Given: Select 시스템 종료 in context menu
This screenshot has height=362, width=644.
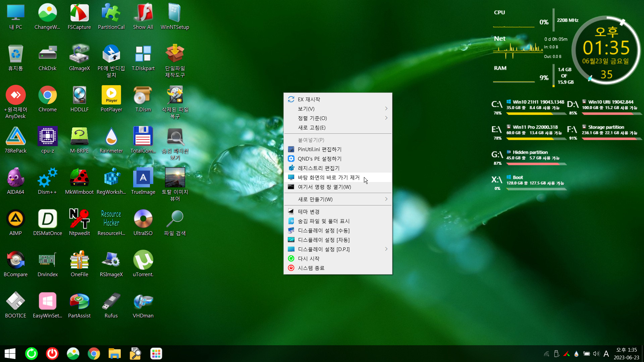Looking at the screenshot, I should [x=338, y=268].
